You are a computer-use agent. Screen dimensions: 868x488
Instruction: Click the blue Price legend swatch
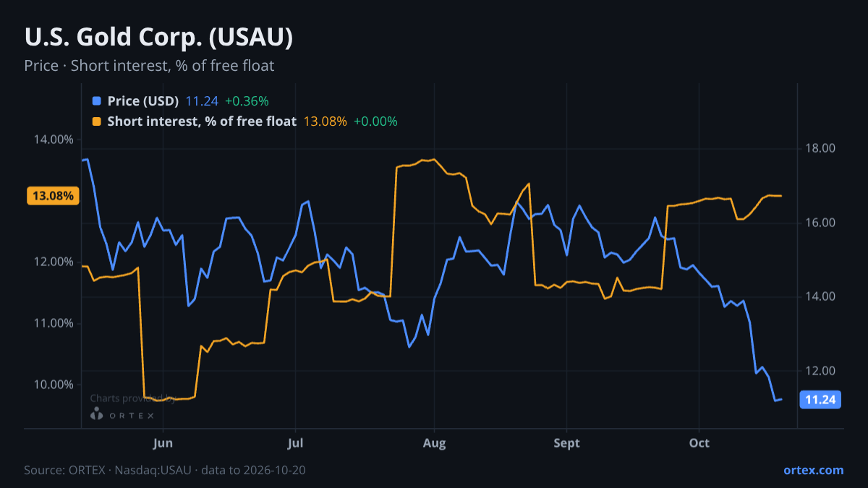pyautogui.click(x=97, y=101)
